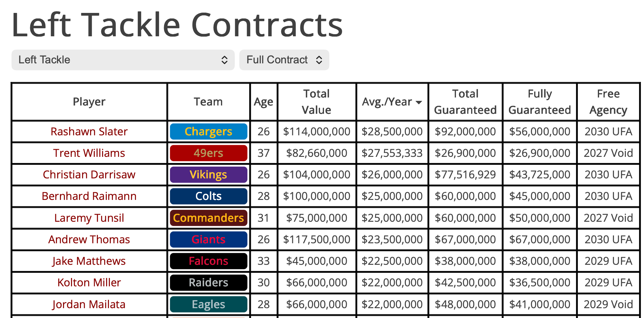
Task: Open the Left Tackle position dropdown
Action: [123, 60]
